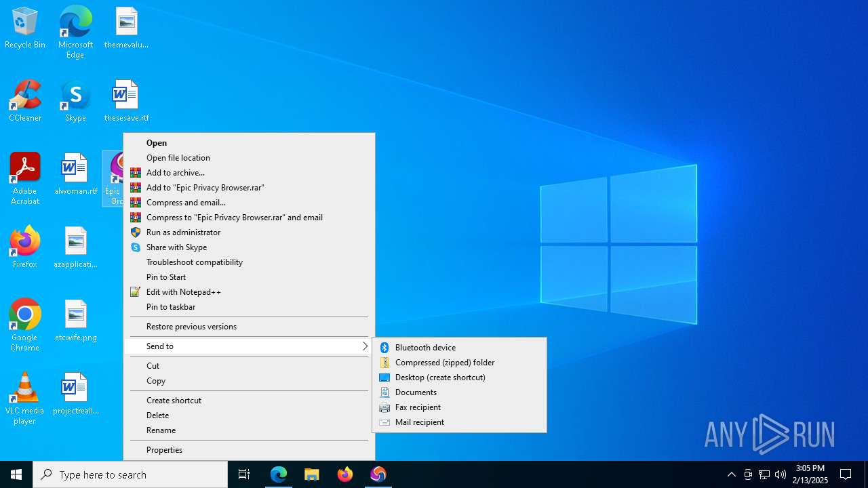Choose Rename from the context menu
This screenshot has width=868, height=488.
click(x=249, y=430)
